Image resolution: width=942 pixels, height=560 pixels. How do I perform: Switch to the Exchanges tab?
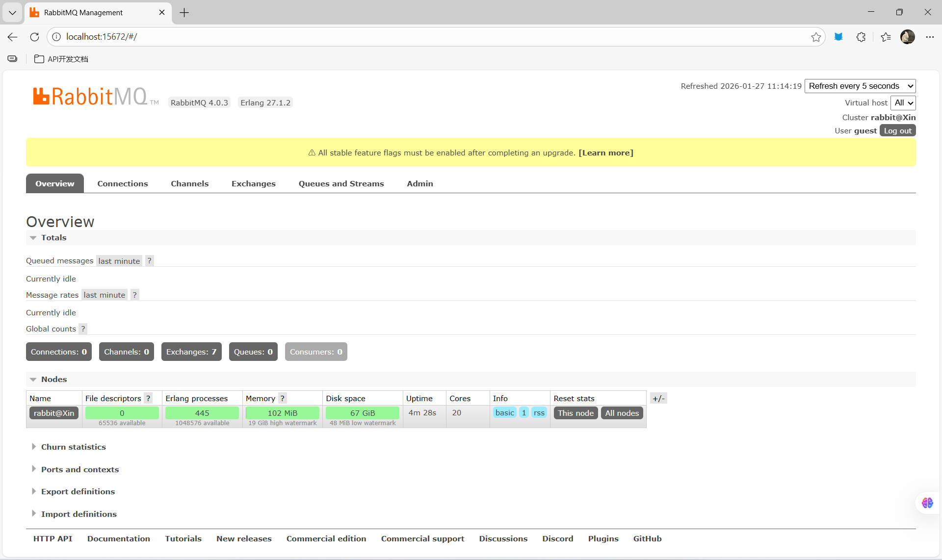click(x=253, y=183)
